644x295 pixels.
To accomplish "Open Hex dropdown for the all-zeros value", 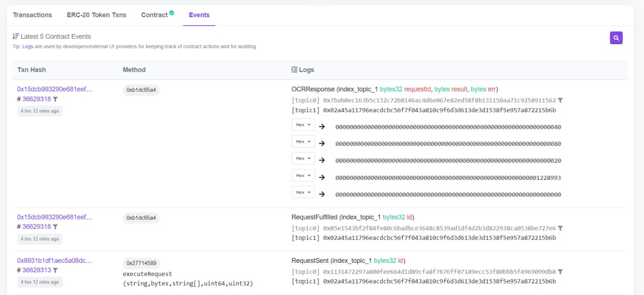I will [x=303, y=192].
